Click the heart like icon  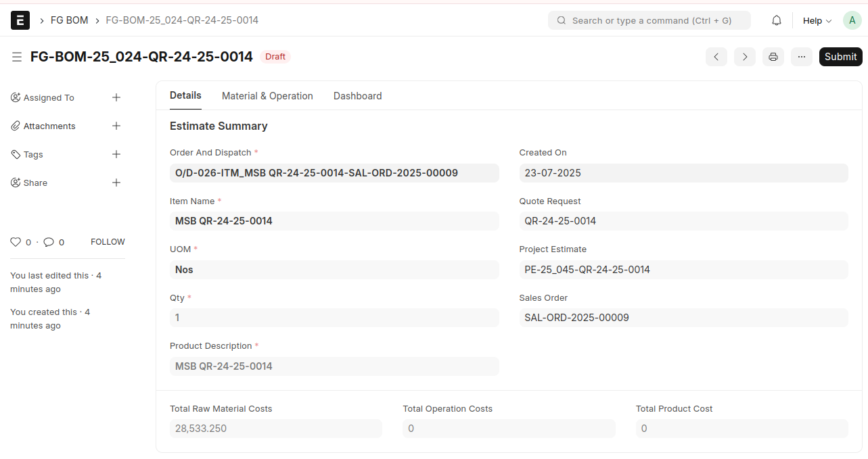click(16, 242)
